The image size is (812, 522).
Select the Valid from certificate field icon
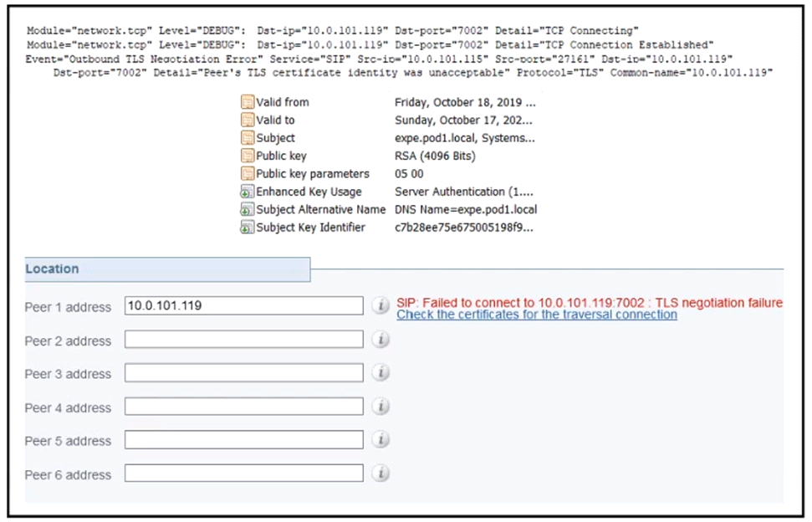click(x=248, y=102)
